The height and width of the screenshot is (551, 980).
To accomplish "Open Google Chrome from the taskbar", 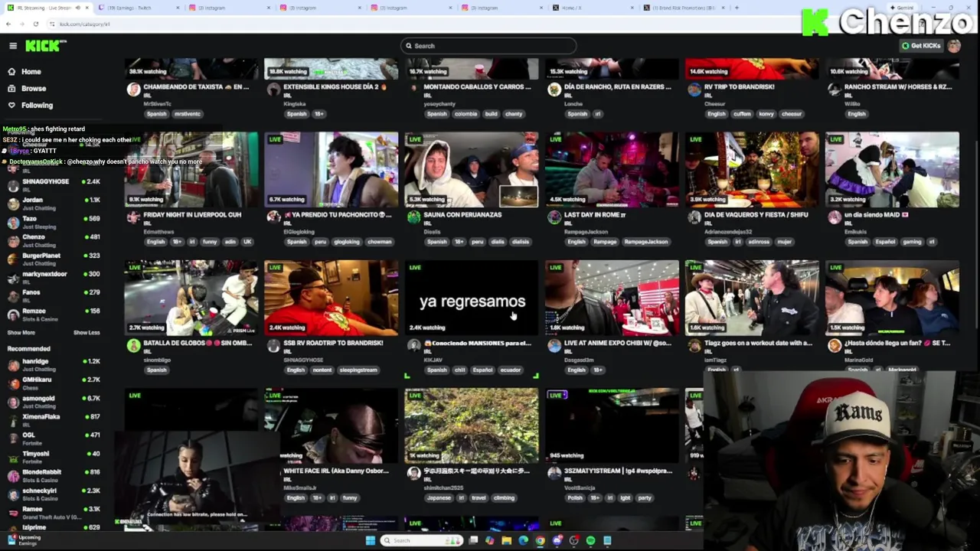I will [541, 541].
